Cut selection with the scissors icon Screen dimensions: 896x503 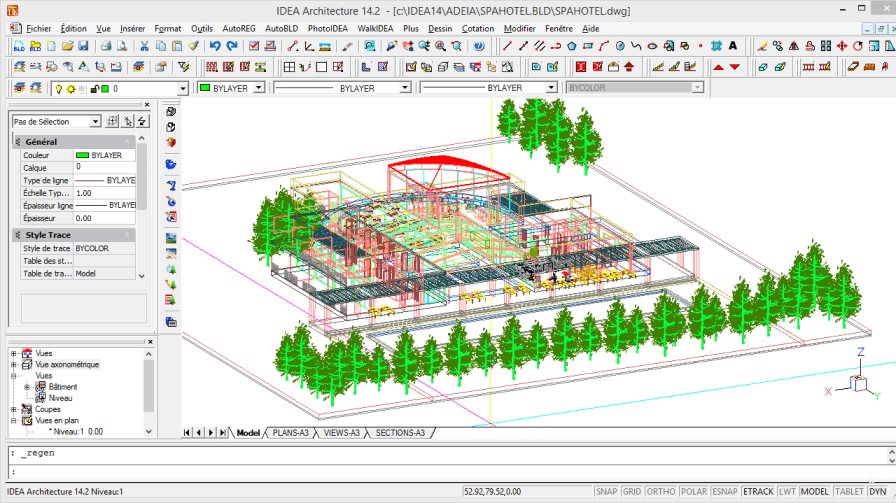tap(145, 46)
